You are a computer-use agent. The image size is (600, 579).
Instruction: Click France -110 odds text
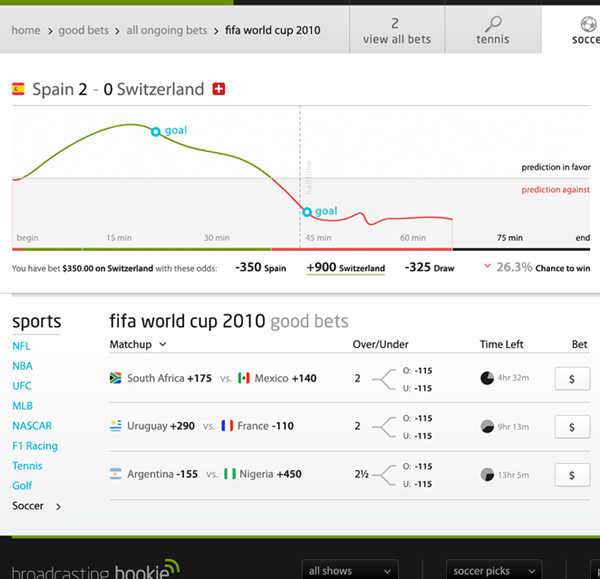tap(266, 426)
